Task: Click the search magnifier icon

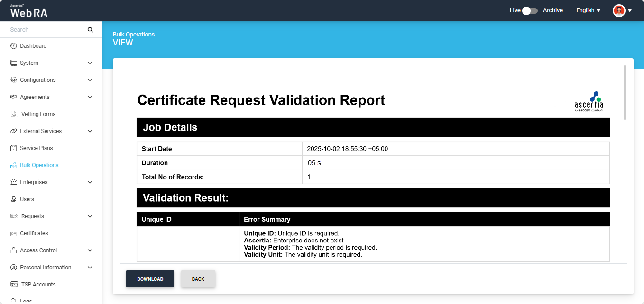Action: 90,30
